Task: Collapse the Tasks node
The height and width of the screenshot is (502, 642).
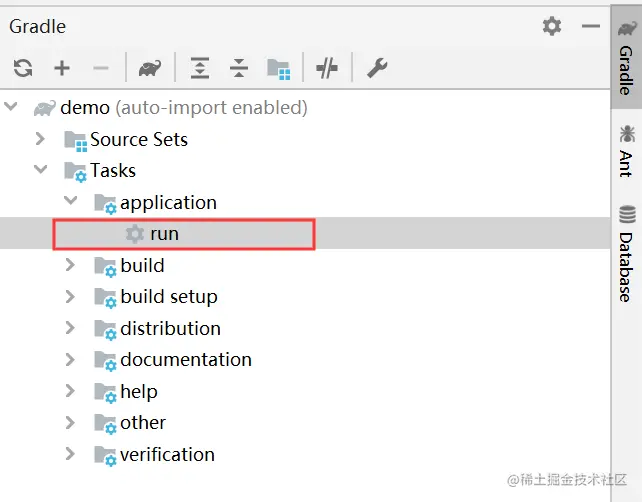Action: pos(41,169)
